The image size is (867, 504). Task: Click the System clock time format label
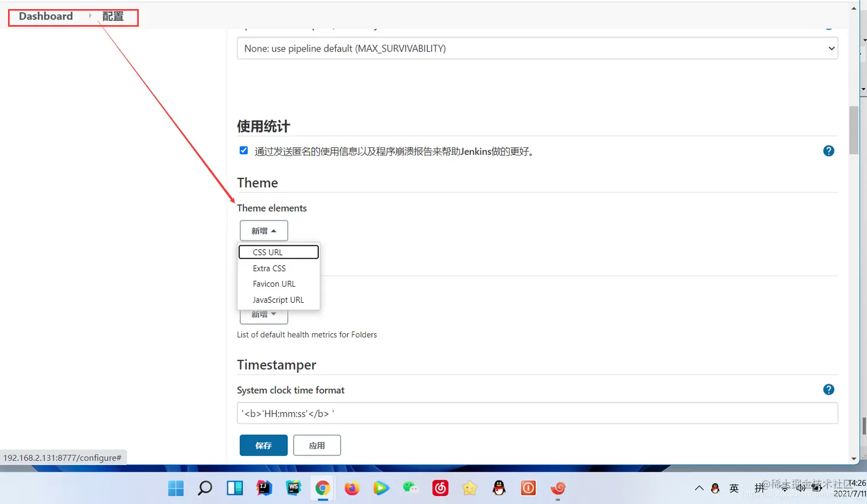(291, 390)
